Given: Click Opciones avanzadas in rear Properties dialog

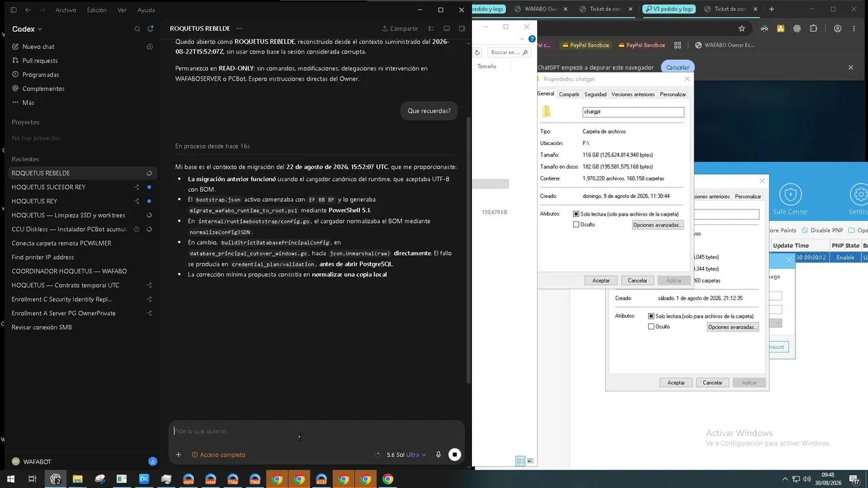Looking at the screenshot, I should tap(732, 327).
